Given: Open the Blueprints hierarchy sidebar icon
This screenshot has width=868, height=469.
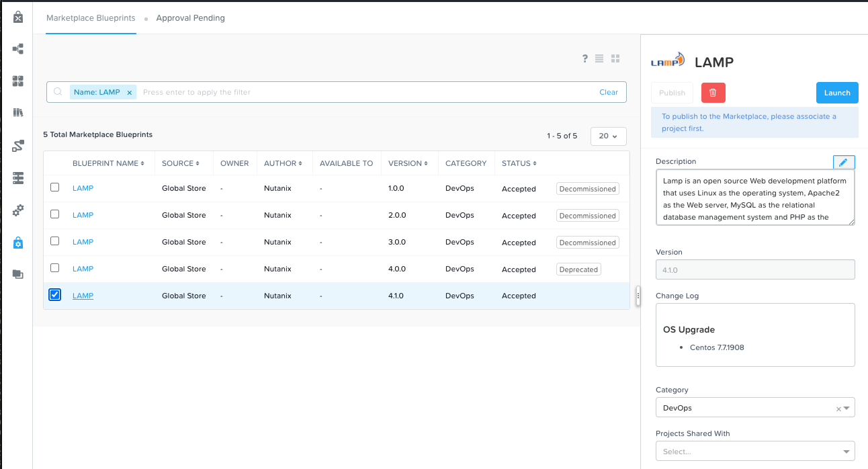Looking at the screenshot, I should 18,49.
